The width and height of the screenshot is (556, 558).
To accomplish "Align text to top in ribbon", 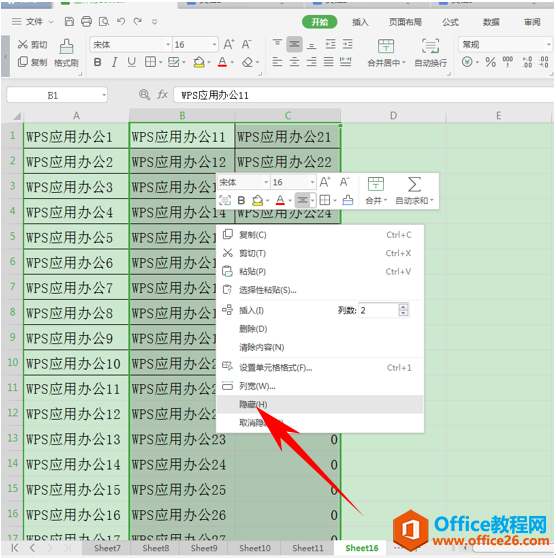I will (x=277, y=44).
